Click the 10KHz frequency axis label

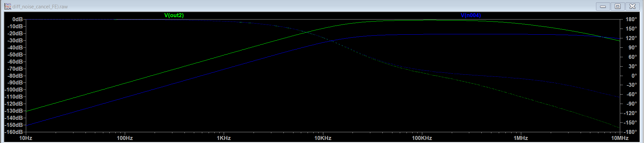[x=323, y=138]
